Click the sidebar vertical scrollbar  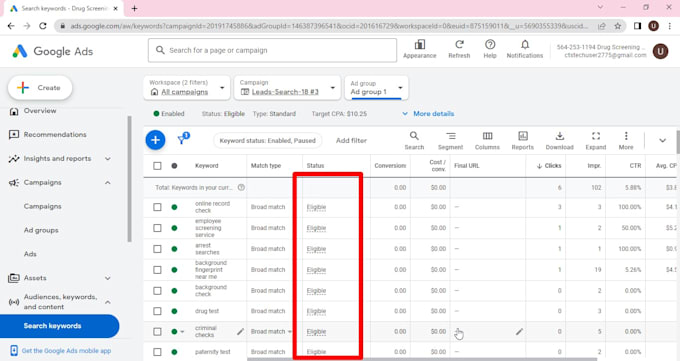coord(129,179)
